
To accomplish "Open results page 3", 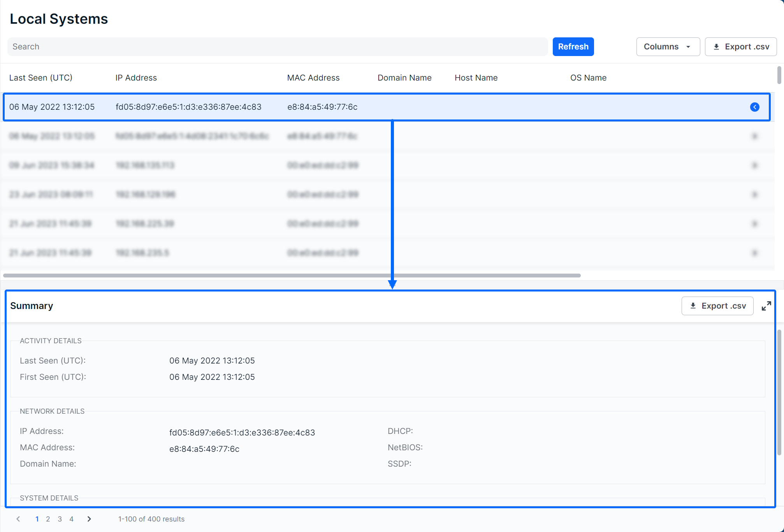I will tap(60, 519).
